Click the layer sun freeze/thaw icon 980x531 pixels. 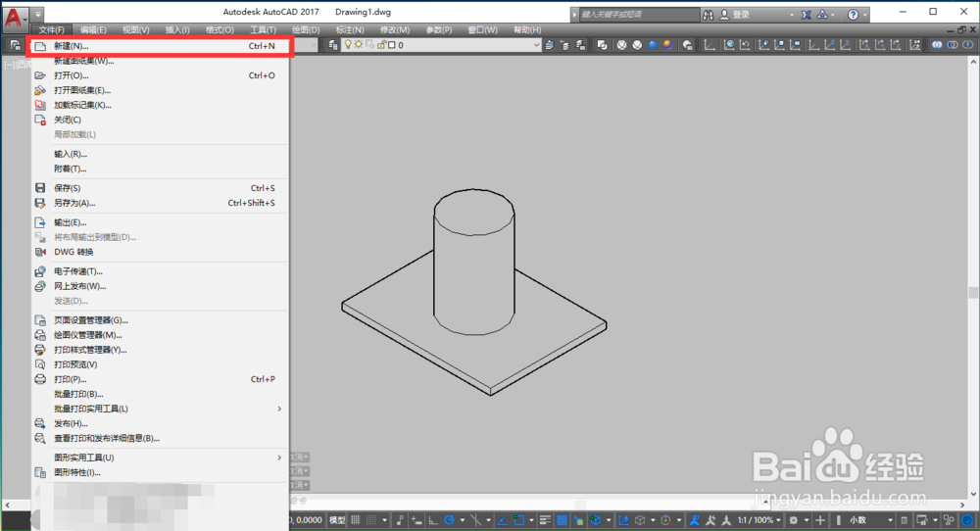(359, 45)
